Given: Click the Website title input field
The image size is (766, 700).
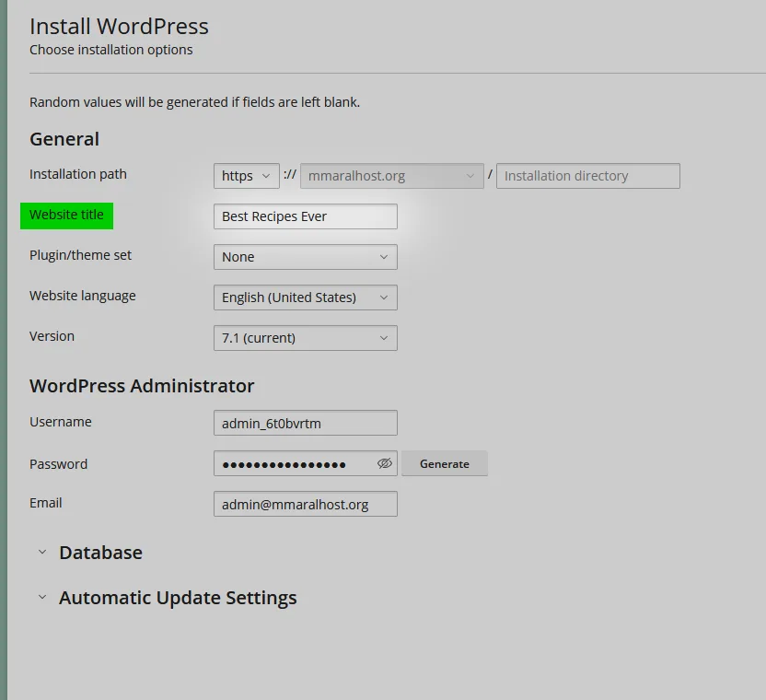Looking at the screenshot, I should 306,216.
